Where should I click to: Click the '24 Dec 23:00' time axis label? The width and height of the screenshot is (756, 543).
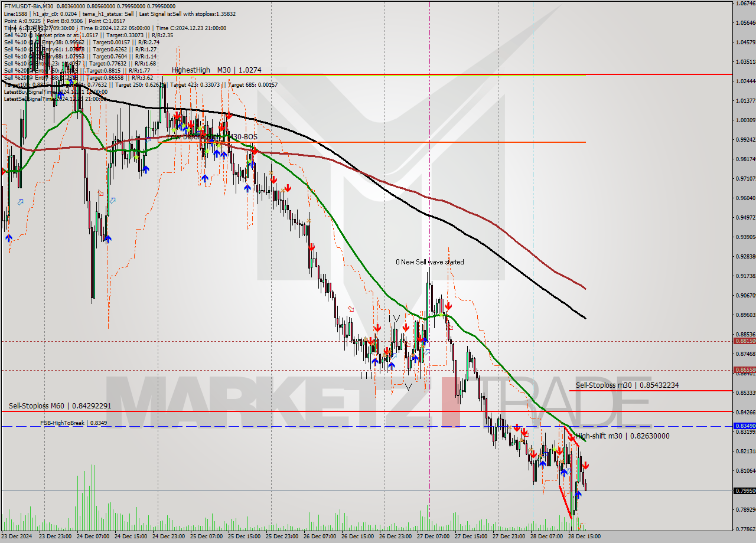tap(169, 537)
